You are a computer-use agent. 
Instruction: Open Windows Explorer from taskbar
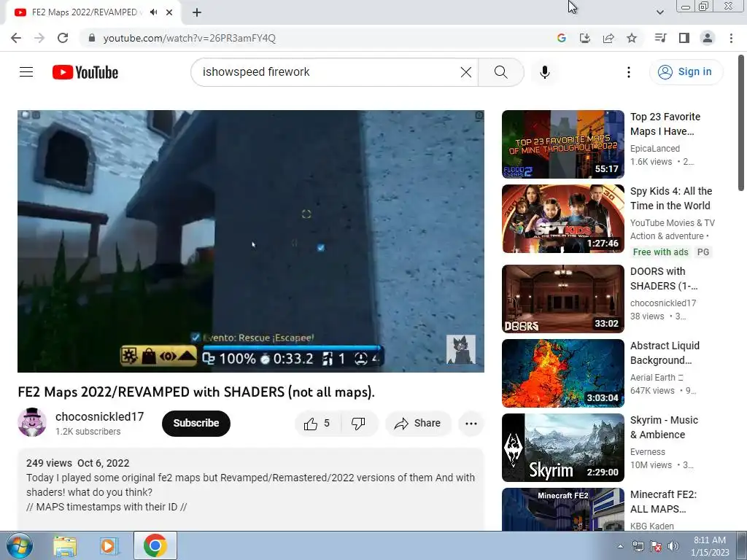pos(65,545)
